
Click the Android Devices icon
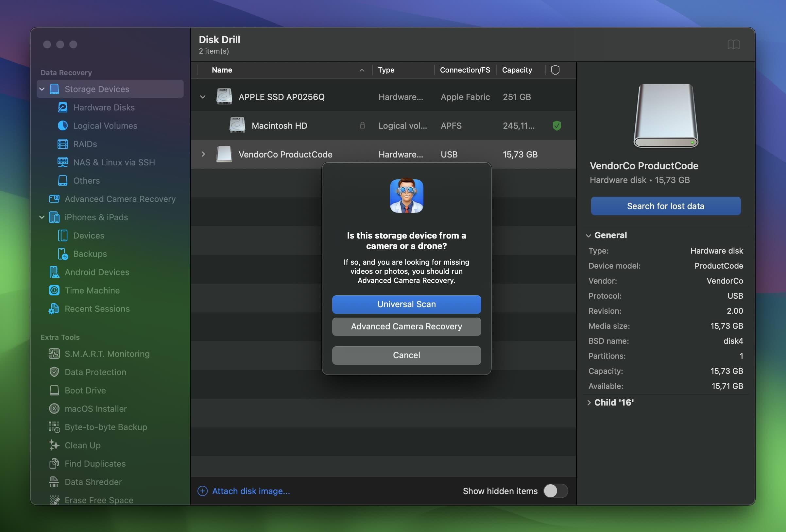(x=54, y=272)
